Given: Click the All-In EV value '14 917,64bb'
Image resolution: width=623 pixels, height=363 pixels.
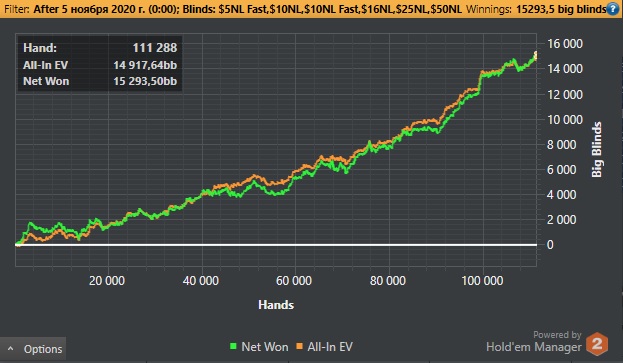Looking at the screenshot, I should (x=145, y=65).
